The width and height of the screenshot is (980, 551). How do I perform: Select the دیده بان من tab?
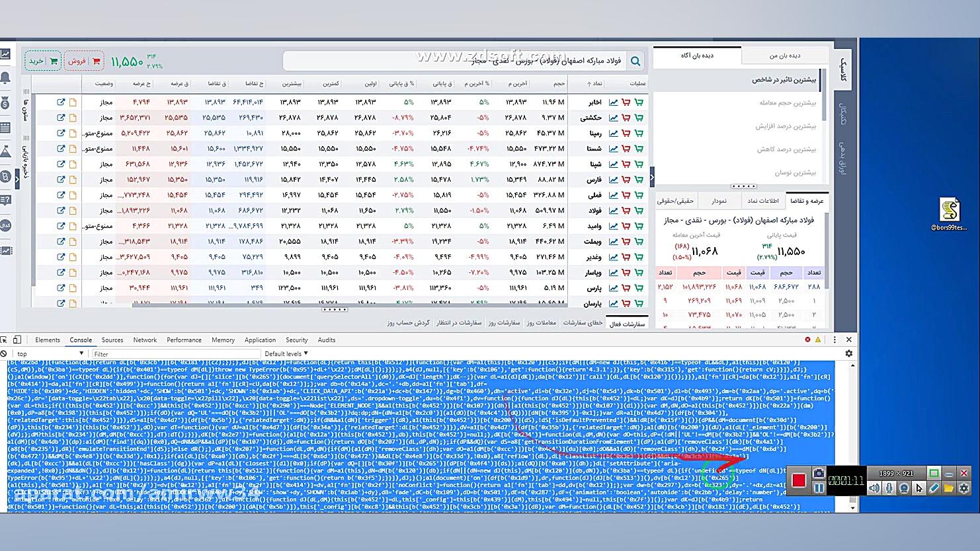pyautogui.click(x=784, y=55)
